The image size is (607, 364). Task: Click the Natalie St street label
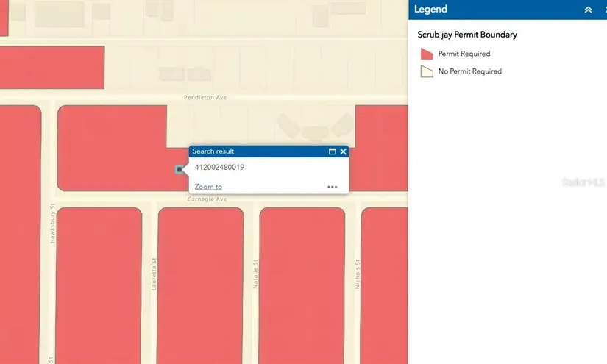255,274
